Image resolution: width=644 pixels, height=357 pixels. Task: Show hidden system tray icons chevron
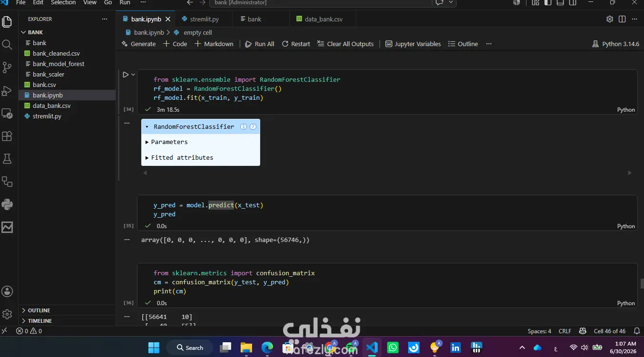point(522,347)
